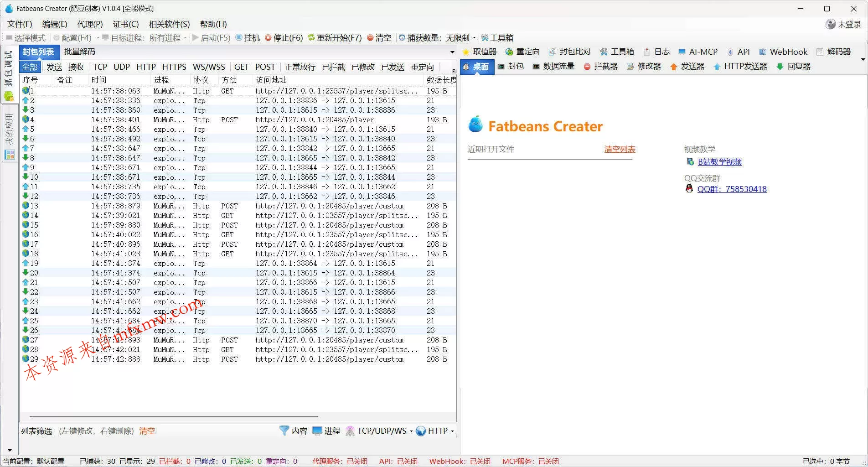Filter packet list by UDP
Viewport: 868px width, 467px height.
[122, 67]
